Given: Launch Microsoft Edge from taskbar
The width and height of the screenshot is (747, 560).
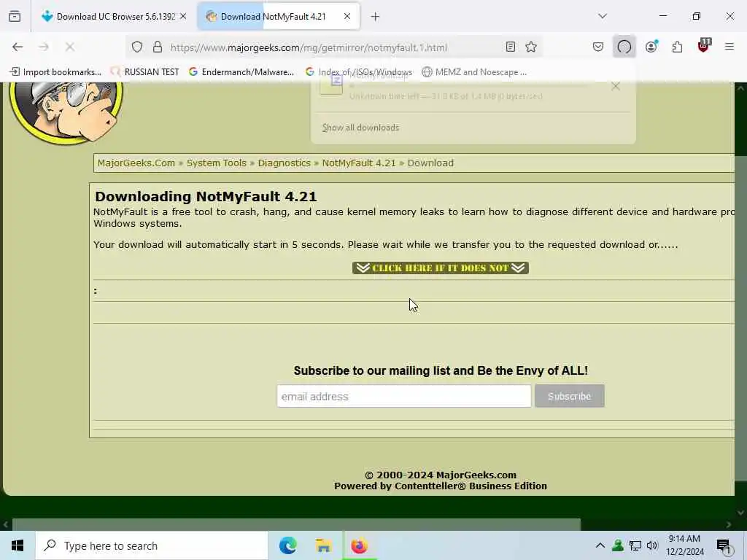Looking at the screenshot, I should 287,545.
